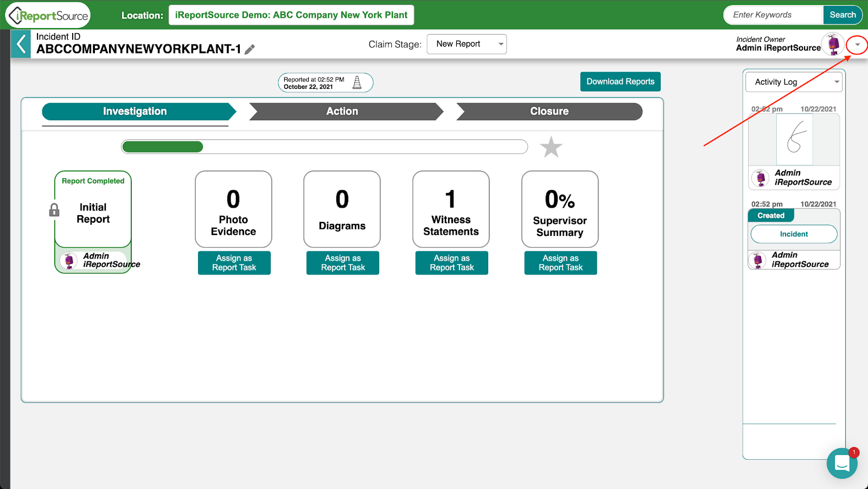Click Download Reports button
The height and width of the screenshot is (489, 868).
tap(621, 82)
